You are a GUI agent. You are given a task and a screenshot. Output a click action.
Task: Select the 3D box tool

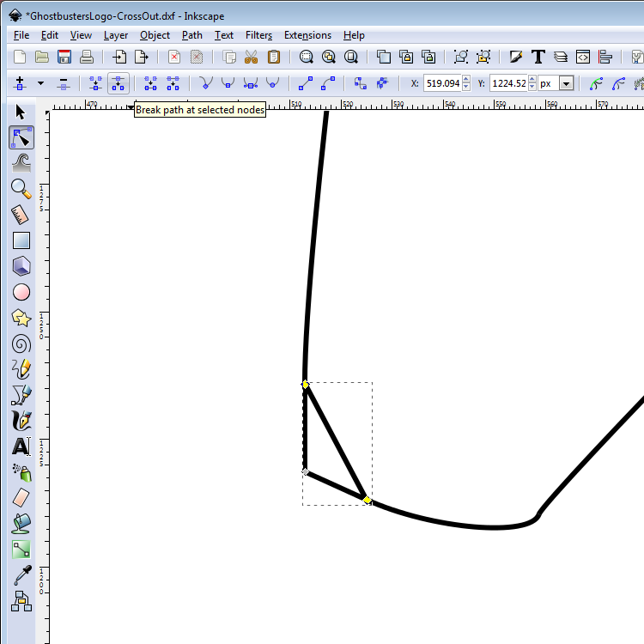[x=21, y=266]
